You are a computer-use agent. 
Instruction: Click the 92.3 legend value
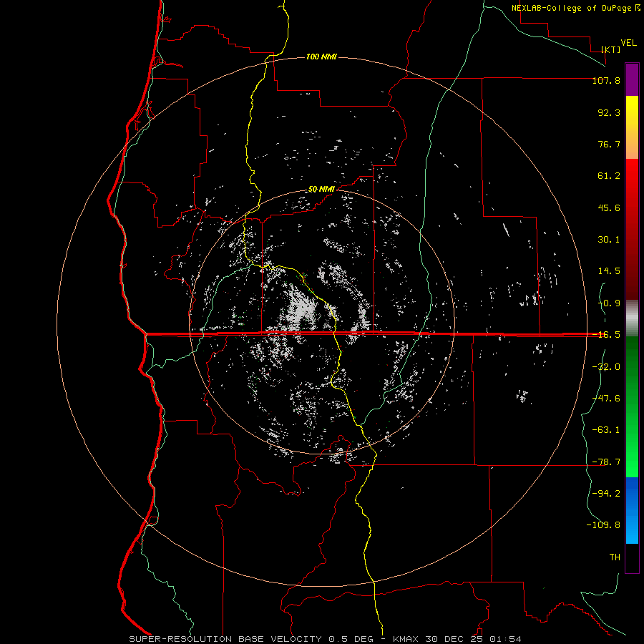pyautogui.click(x=609, y=112)
